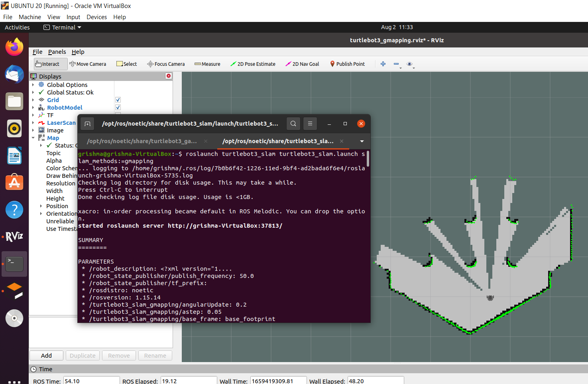Screen dimensions: 588x384
Task: Click the Wall Time field
Action: tap(278, 381)
